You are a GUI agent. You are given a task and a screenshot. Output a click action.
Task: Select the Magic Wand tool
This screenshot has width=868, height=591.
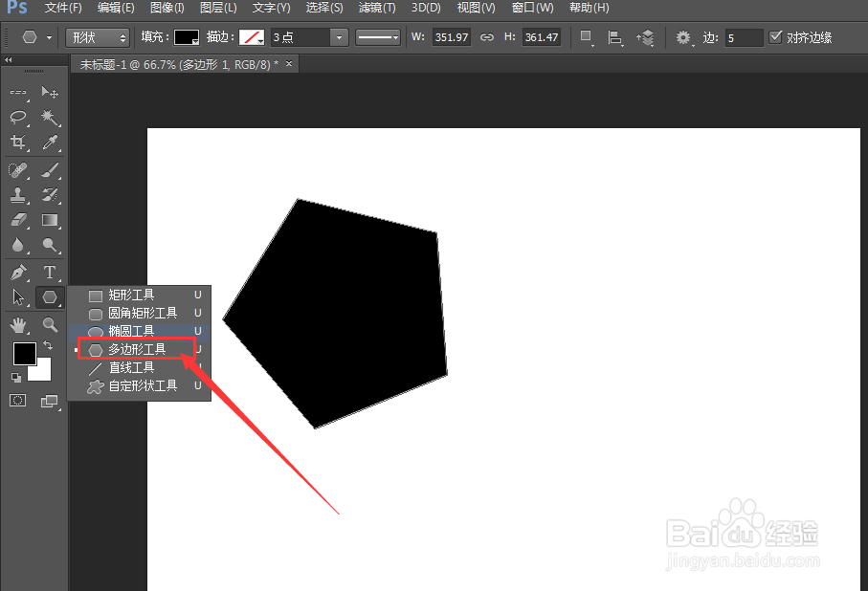(50, 118)
